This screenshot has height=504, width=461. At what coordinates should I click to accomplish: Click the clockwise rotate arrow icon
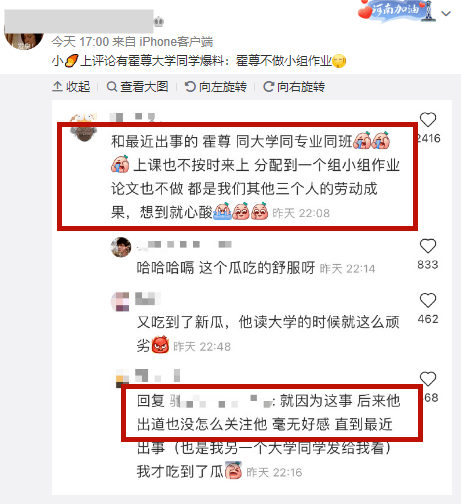[x=268, y=87]
